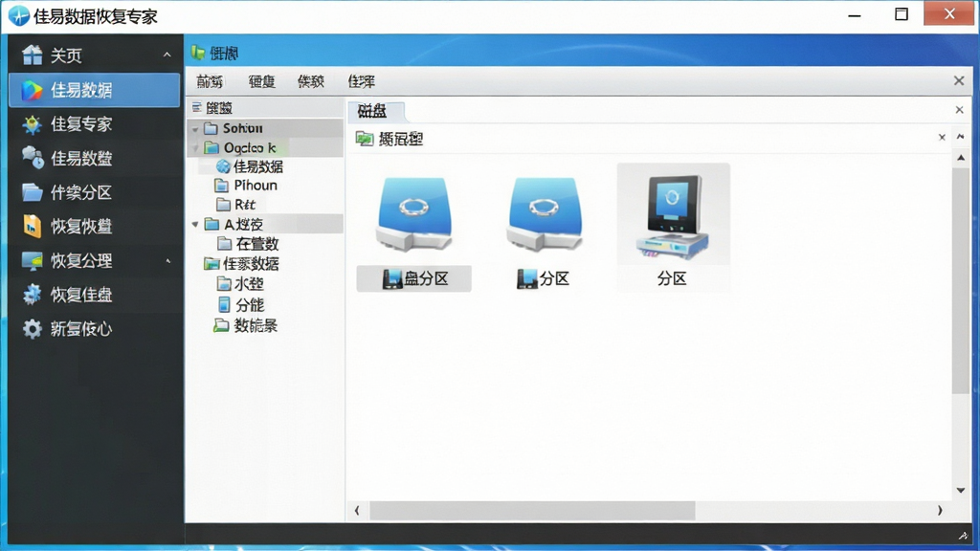
Task: Open 恢复佳盘 with the blue gear icon
Action: (x=94, y=295)
